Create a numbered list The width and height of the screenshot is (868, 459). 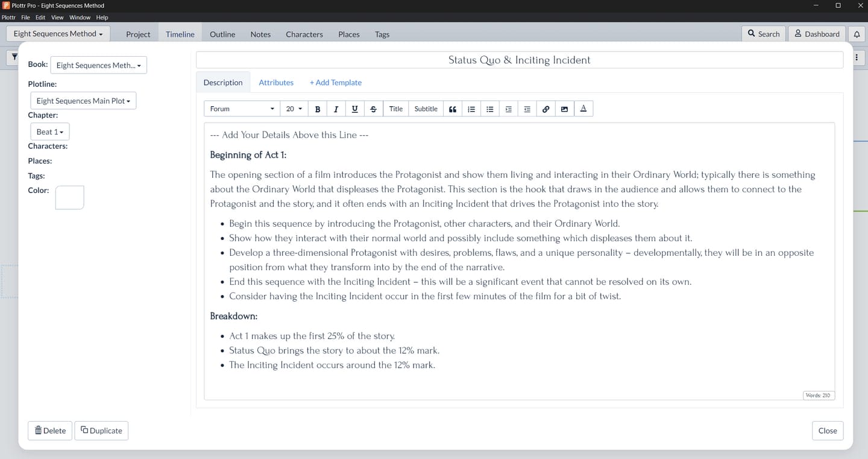point(471,109)
